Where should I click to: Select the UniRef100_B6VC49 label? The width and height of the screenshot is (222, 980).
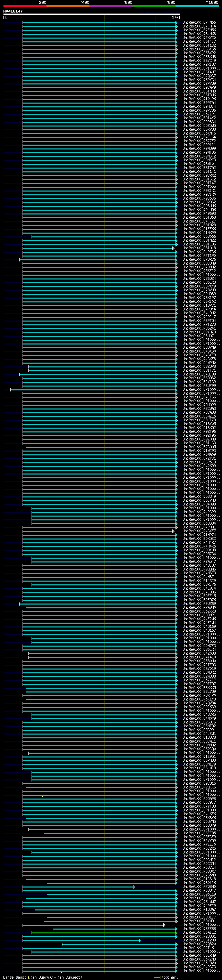199,60
